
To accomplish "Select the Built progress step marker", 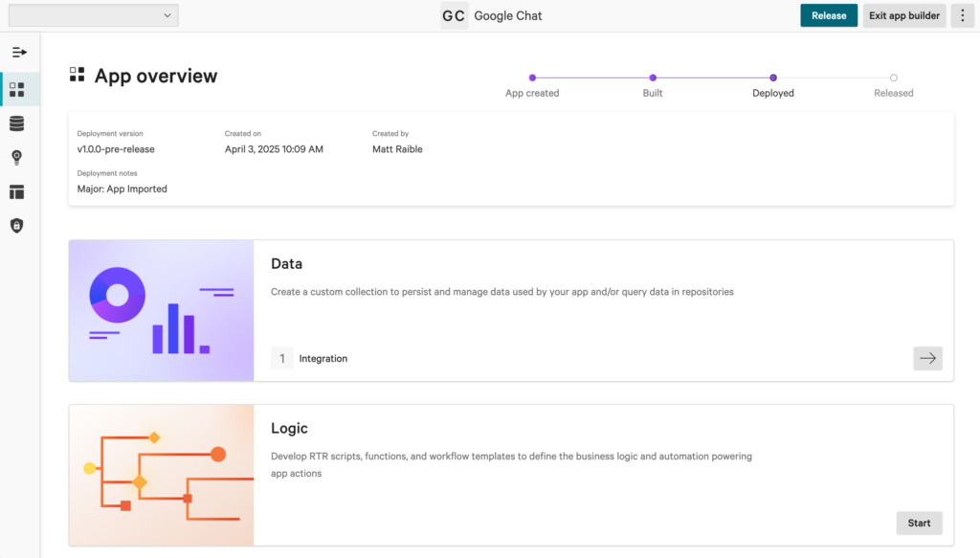I will [653, 78].
